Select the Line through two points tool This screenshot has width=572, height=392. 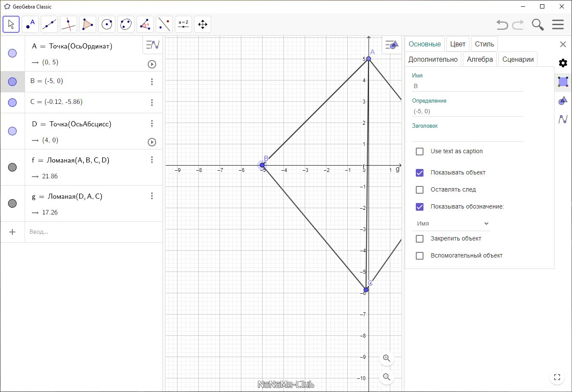(x=49, y=24)
